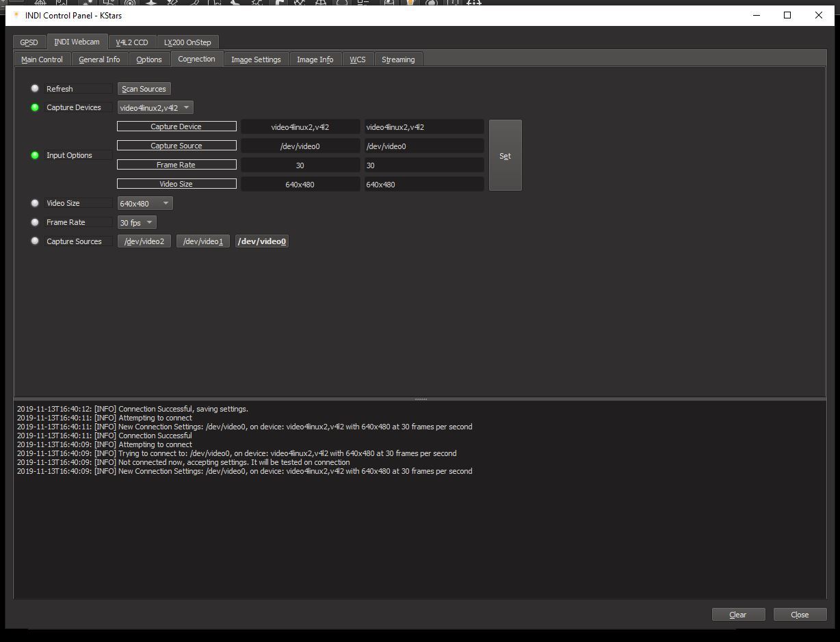This screenshot has width=840, height=642.
Task: Click the log line 'Connection Successful, saving settings.'
Action: [133, 409]
